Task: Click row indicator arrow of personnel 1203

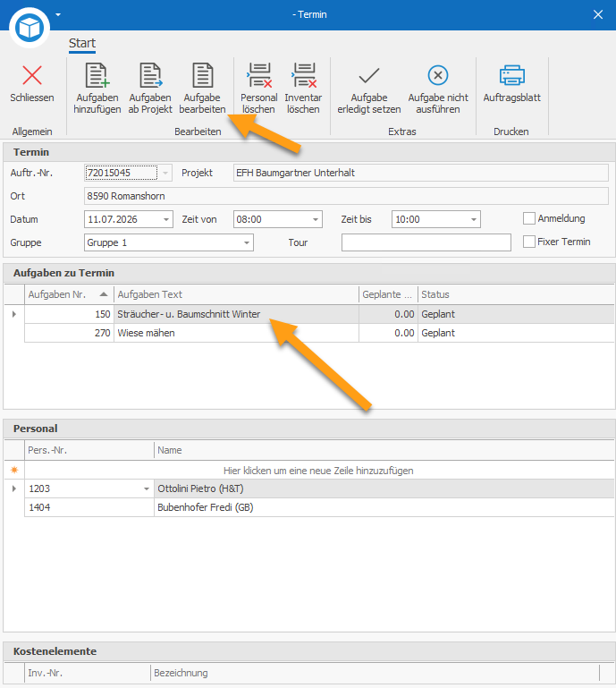Action: 14,488
